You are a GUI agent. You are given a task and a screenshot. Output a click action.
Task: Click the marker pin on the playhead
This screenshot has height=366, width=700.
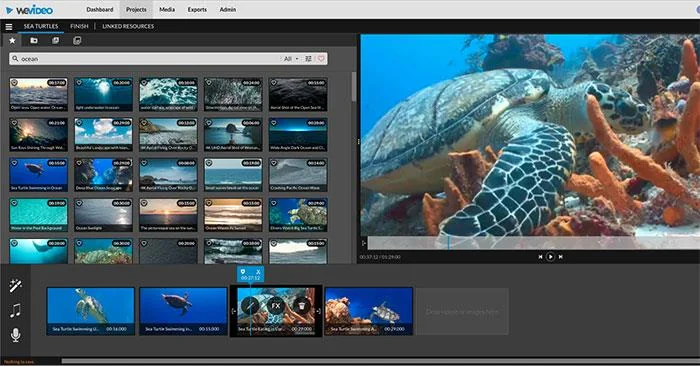tap(243, 271)
